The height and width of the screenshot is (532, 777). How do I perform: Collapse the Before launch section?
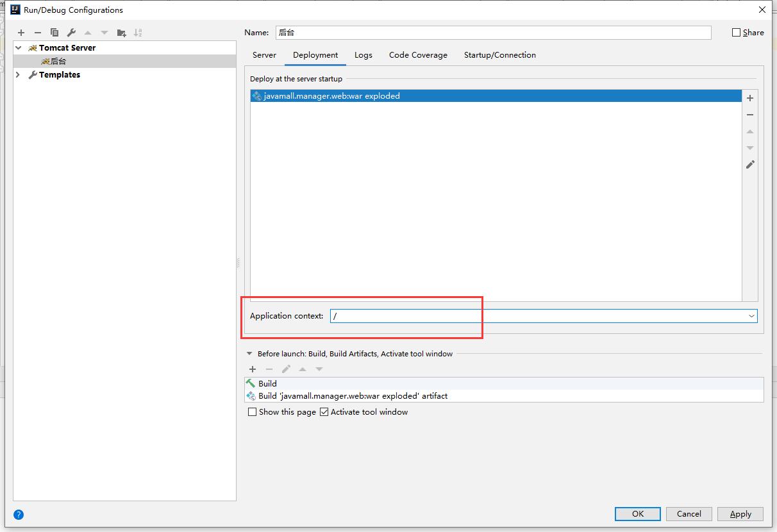pyautogui.click(x=249, y=354)
